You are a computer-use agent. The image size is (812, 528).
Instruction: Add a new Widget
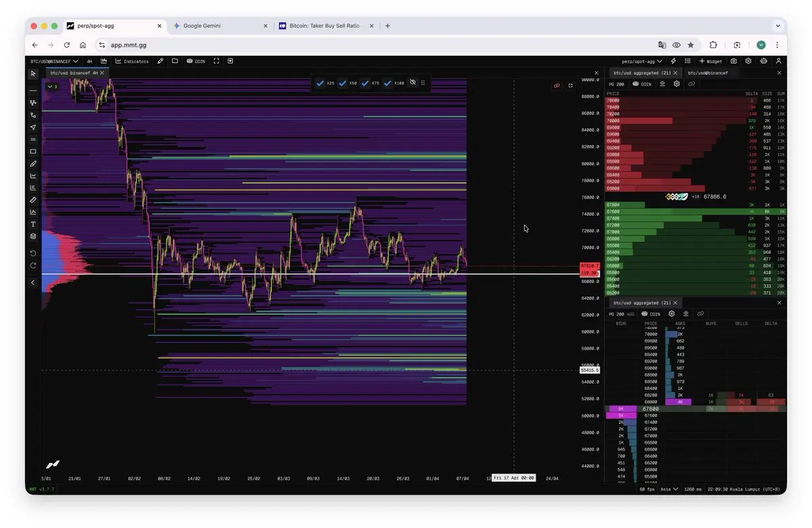coord(710,61)
